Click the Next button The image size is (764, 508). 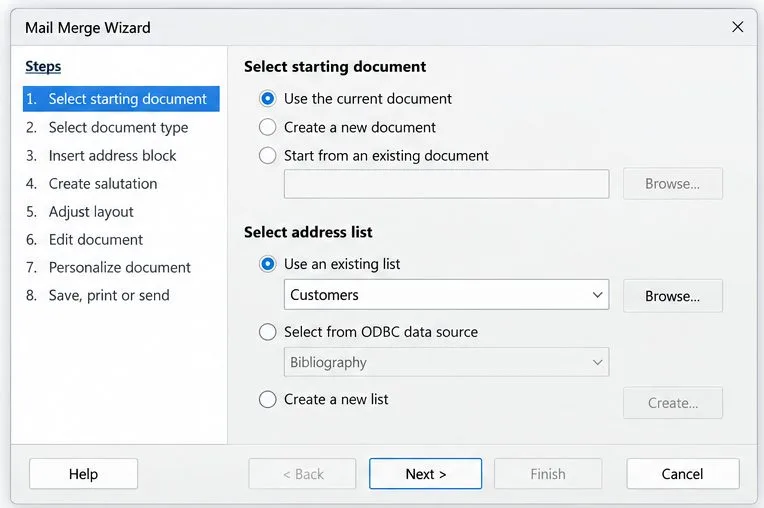pyautogui.click(x=425, y=474)
